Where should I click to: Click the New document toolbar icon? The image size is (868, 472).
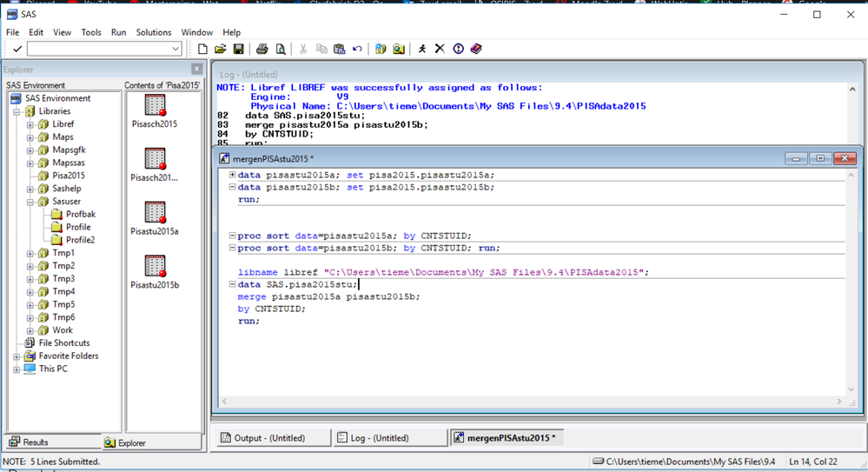(x=203, y=50)
